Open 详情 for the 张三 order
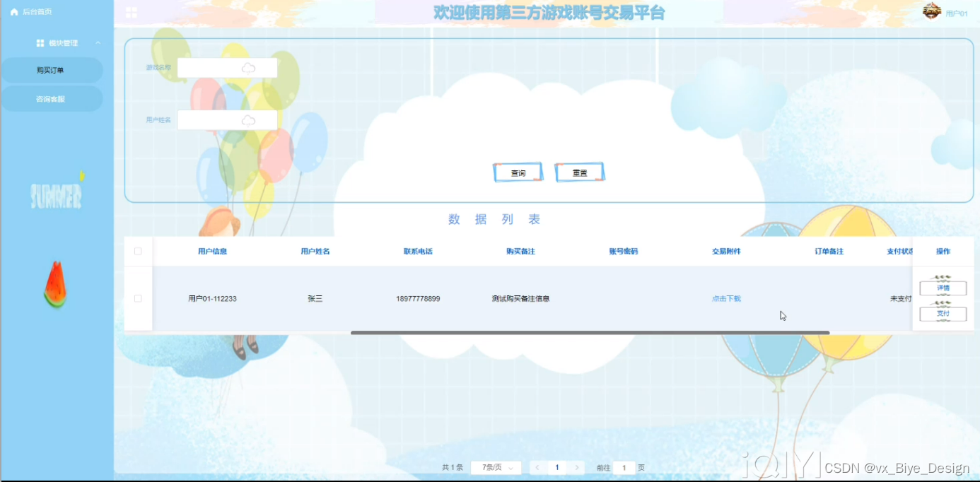 (943, 288)
